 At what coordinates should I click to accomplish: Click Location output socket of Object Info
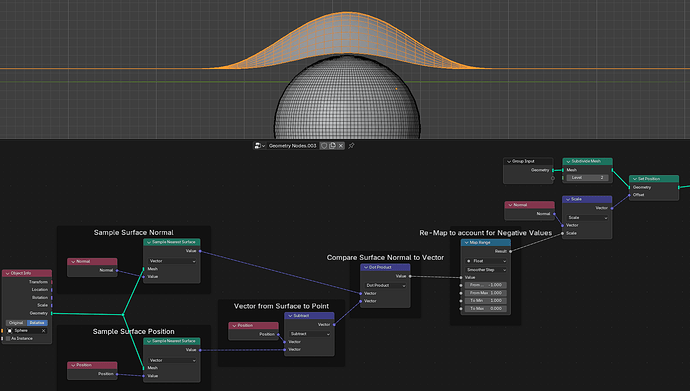52,290
